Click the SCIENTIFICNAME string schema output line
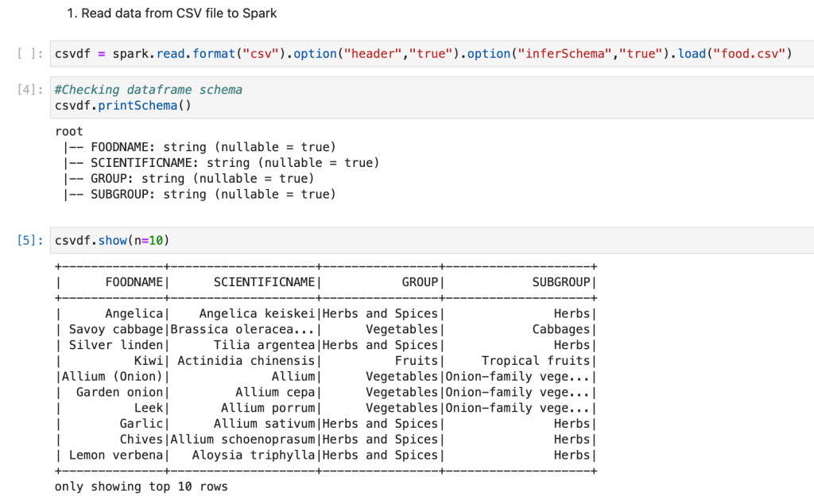Screen dimensions: 814x504 235,163
